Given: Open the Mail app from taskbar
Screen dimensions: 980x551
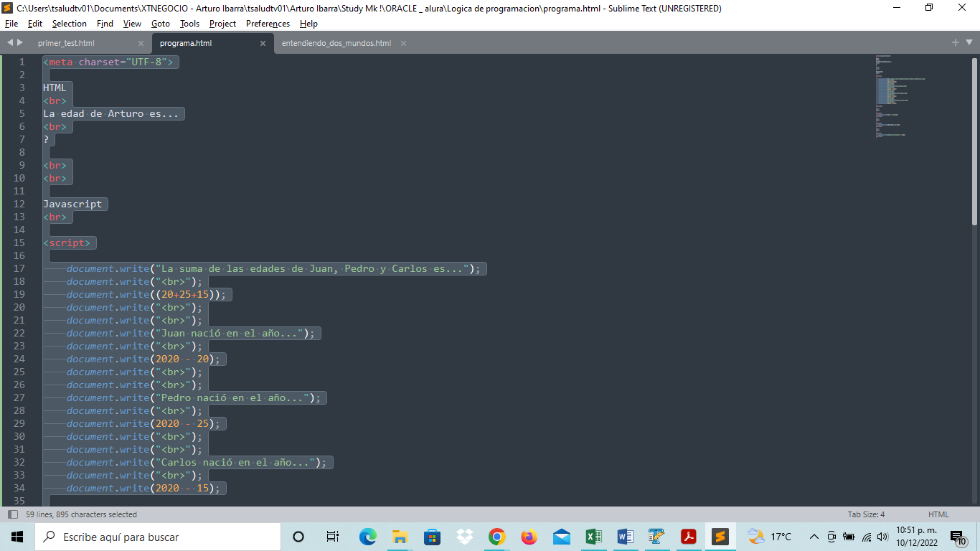Looking at the screenshot, I should click(561, 537).
